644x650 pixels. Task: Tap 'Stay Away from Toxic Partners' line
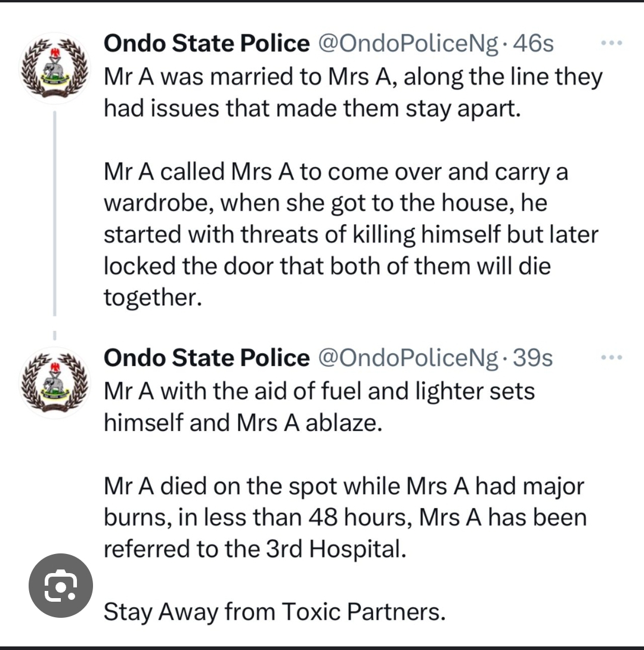[274, 611]
